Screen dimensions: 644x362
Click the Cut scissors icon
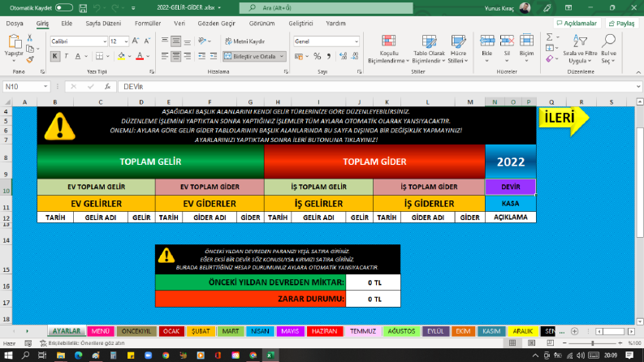pyautogui.click(x=29, y=38)
